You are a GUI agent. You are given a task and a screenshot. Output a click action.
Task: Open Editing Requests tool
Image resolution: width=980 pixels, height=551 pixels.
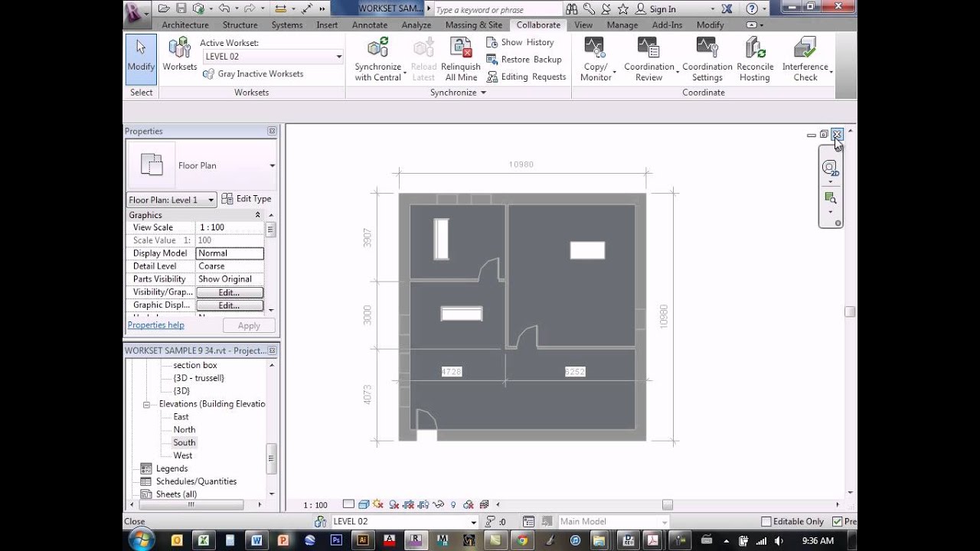[x=526, y=77]
